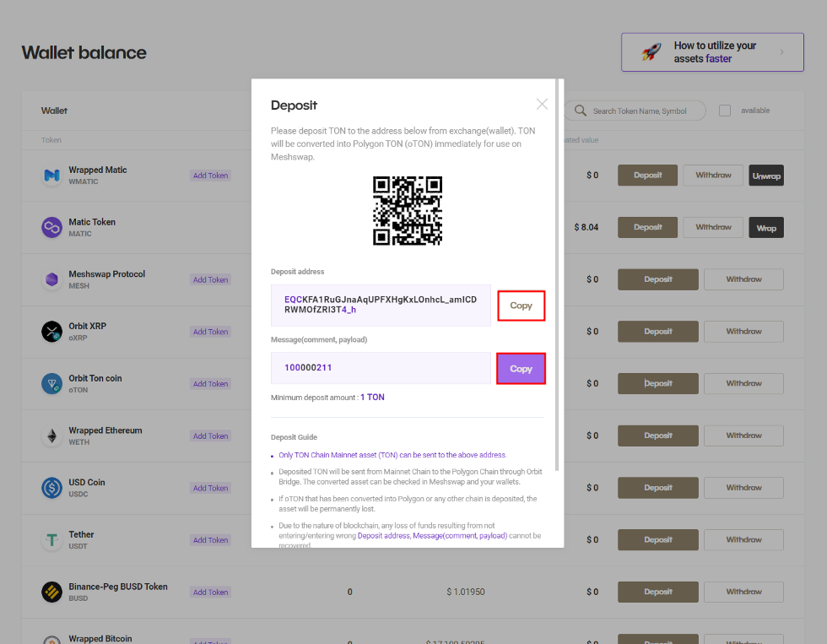Click the '$ 1.01950' BUSD price
The height and width of the screenshot is (644, 827).
click(466, 592)
